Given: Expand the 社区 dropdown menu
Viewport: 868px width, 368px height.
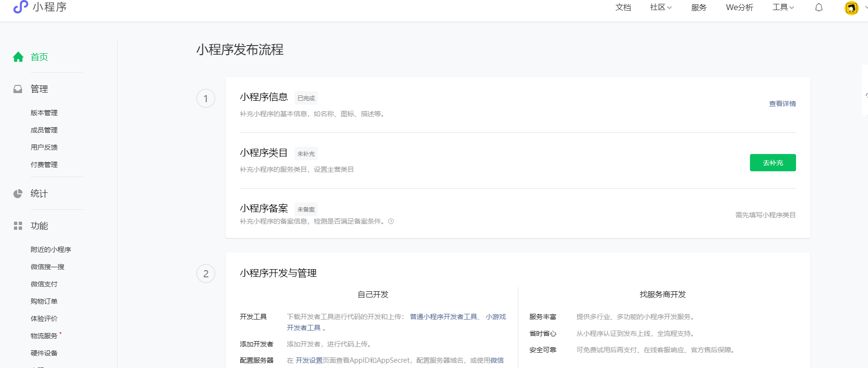Looking at the screenshot, I should point(661,7).
